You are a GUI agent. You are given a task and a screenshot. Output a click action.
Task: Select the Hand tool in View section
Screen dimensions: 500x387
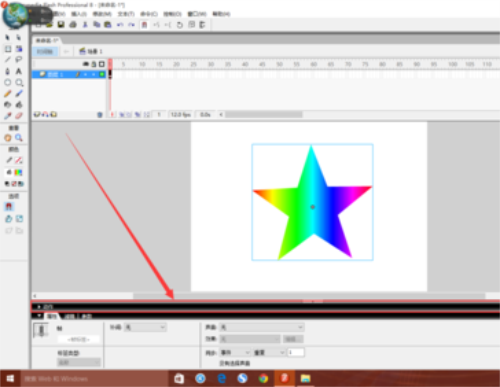7,138
